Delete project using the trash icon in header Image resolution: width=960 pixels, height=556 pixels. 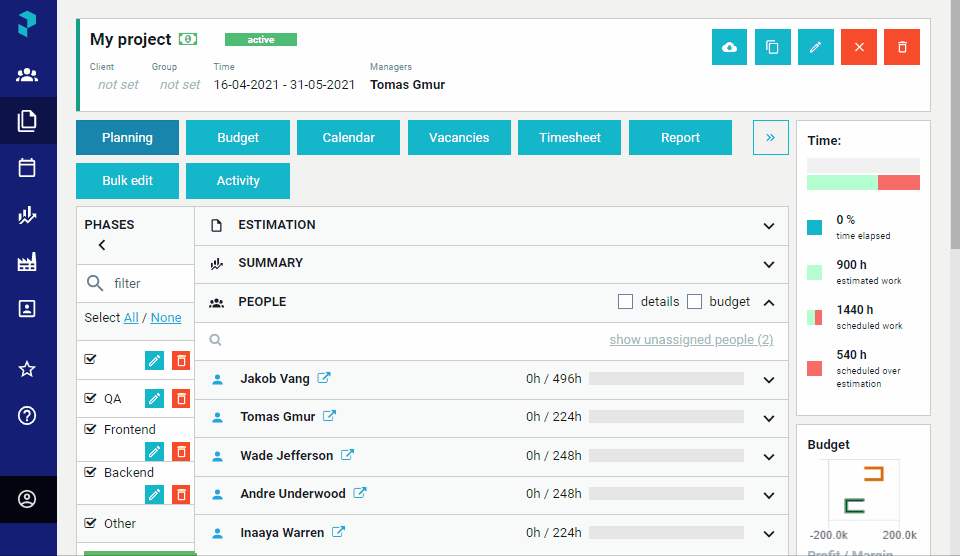(x=902, y=47)
